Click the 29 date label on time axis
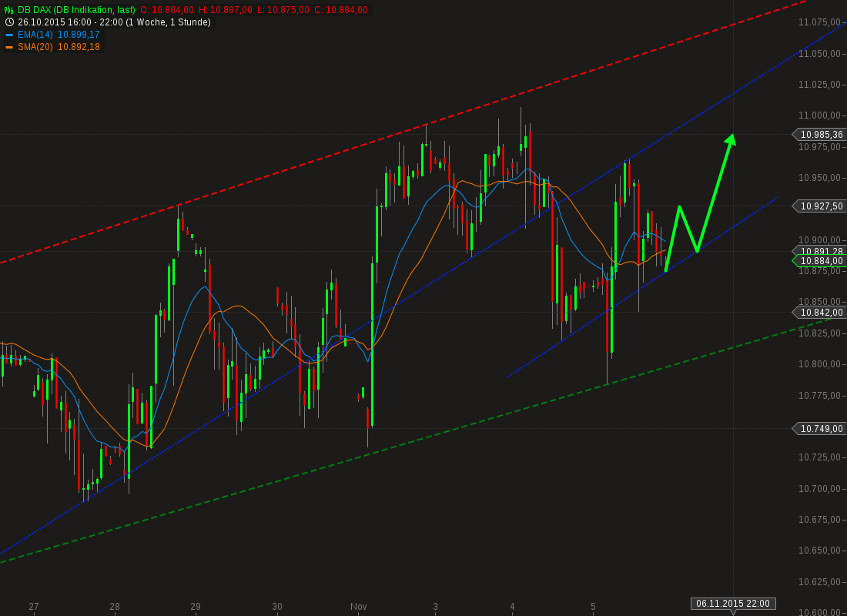The image size is (847, 616). 196,607
